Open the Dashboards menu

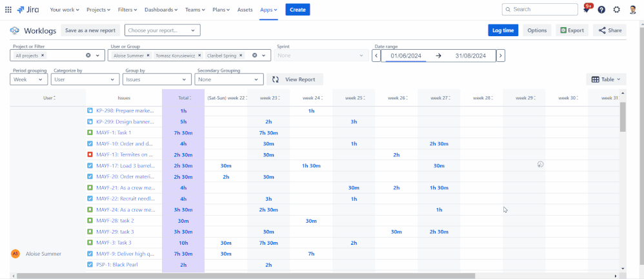161,10
